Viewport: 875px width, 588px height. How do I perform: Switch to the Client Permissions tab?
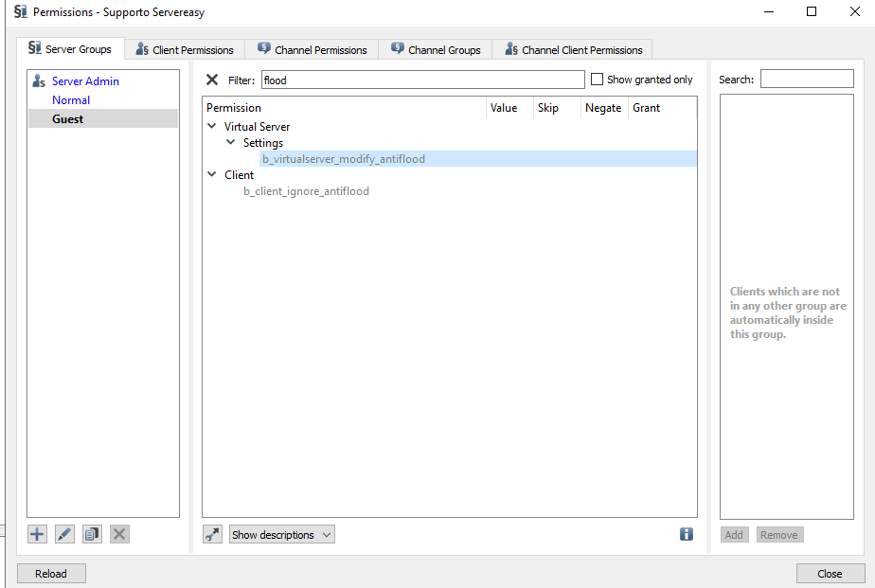point(185,49)
